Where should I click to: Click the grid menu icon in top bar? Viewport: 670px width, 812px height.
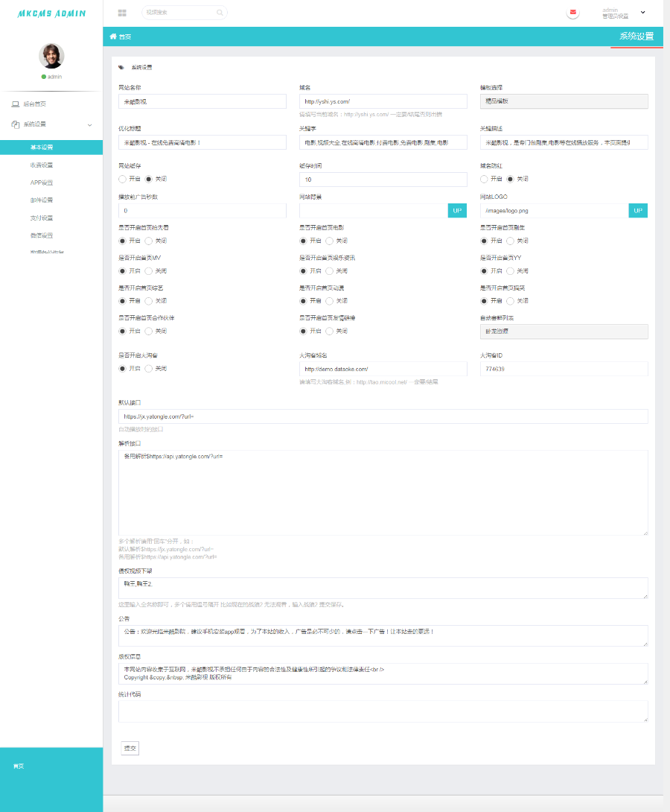click(x=122, y=13)
